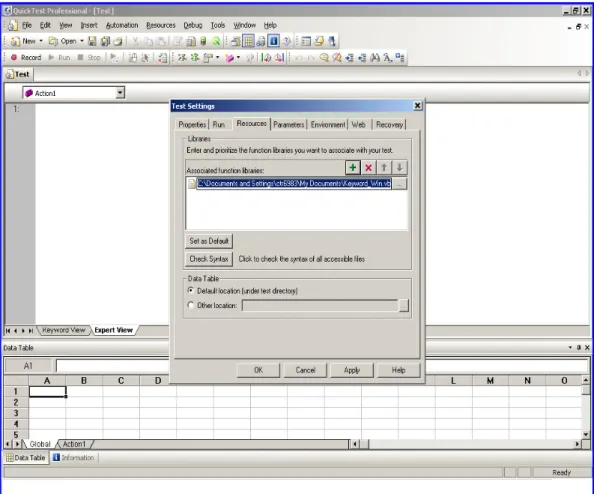594x494 pixels.
Task: Move library down in priority
Action: (x=399, y=167)
